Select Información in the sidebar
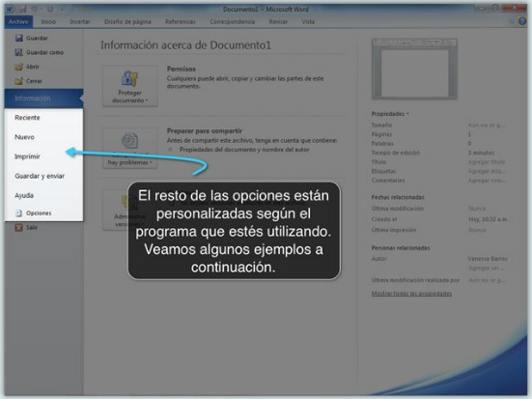 [x=43, y=99]
